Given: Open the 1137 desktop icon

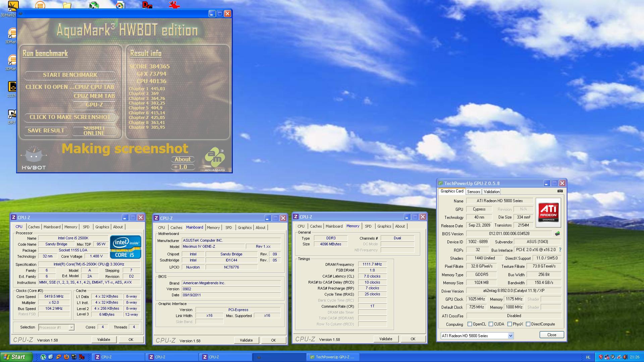Looking at the screenshot, I should point(12,86).
